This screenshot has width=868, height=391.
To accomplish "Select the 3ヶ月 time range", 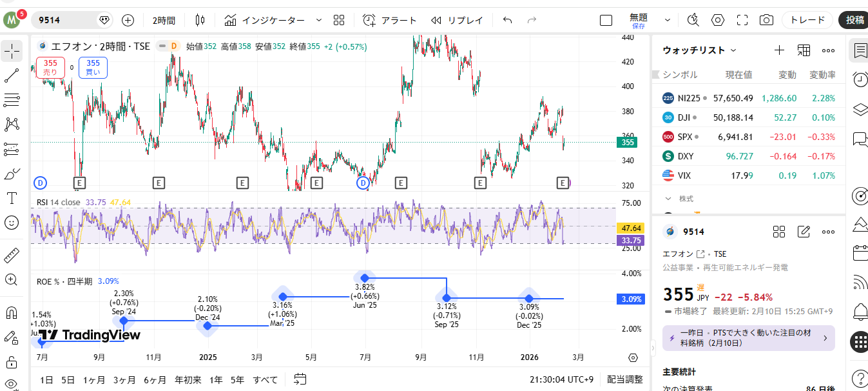I will pyautogui.click(x=124, y=380).
